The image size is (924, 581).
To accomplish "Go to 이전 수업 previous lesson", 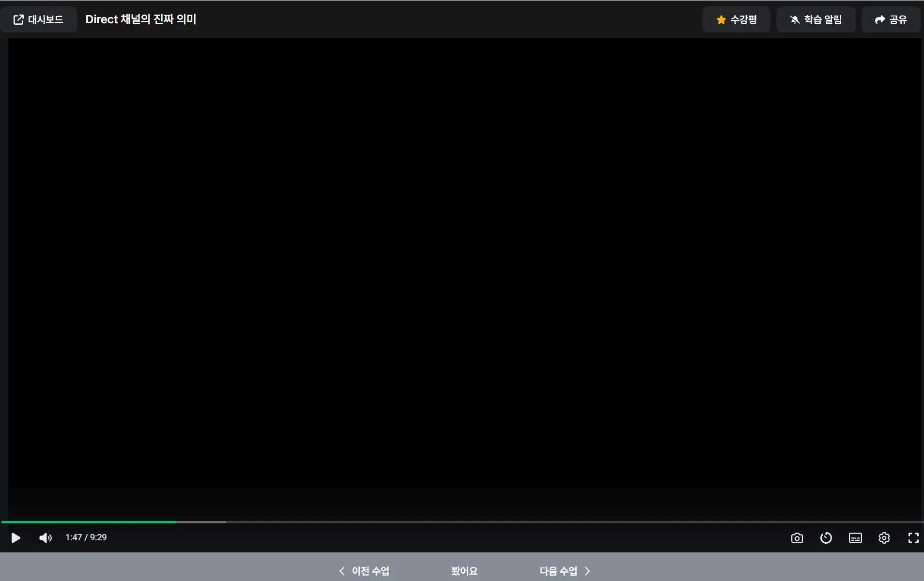I will pos(365,571).
